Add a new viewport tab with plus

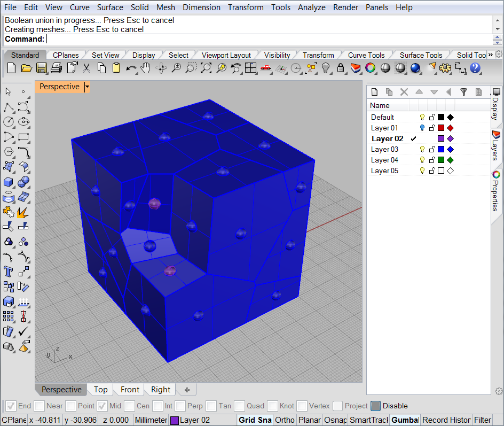(187, 390)
